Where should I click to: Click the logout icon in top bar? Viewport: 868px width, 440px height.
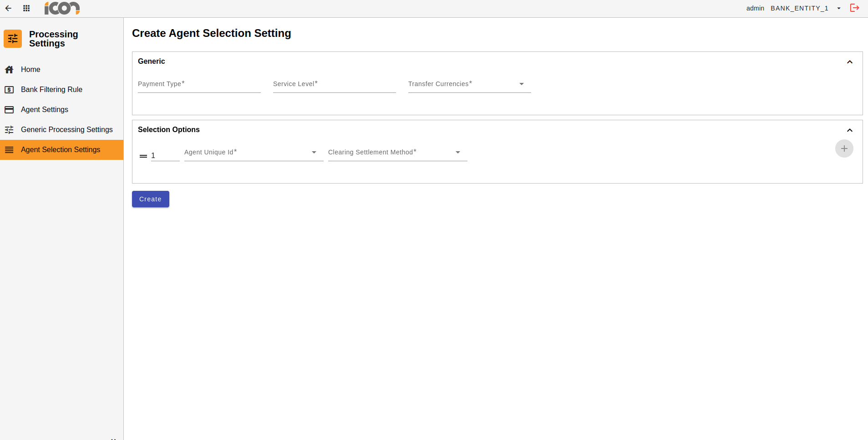click(855, 8)
